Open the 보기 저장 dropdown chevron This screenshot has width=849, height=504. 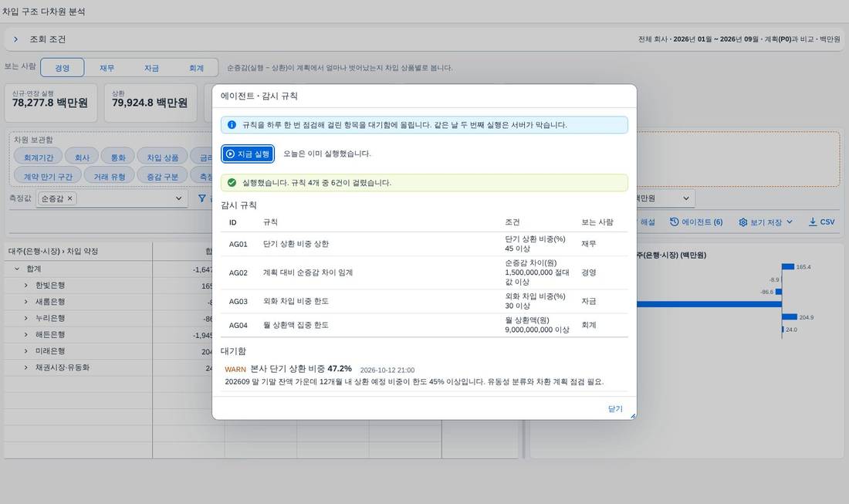[790, 222]
